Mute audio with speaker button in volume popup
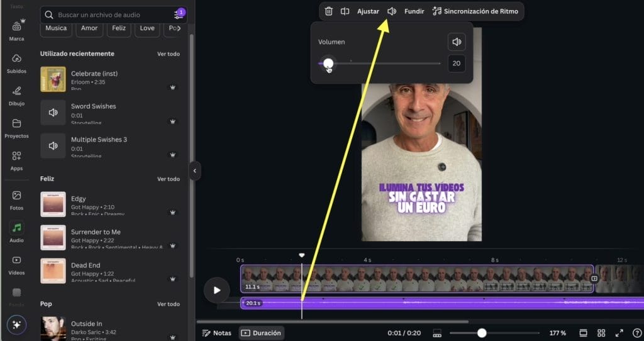 coord(457,42)
